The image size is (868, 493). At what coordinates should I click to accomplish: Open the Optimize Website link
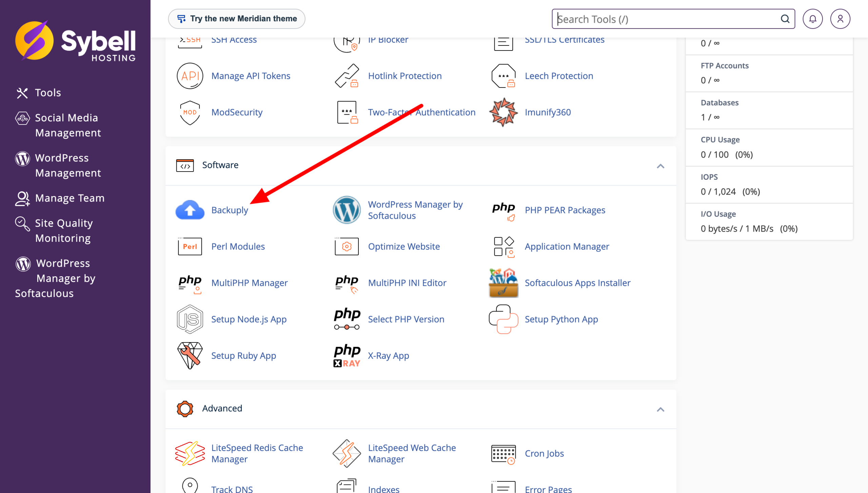pos(404,246)
